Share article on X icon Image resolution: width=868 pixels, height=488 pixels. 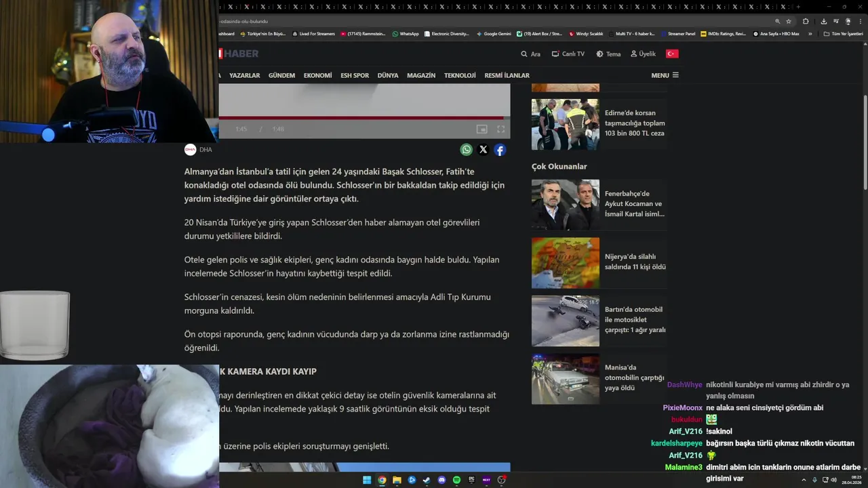tap(484, 150)
